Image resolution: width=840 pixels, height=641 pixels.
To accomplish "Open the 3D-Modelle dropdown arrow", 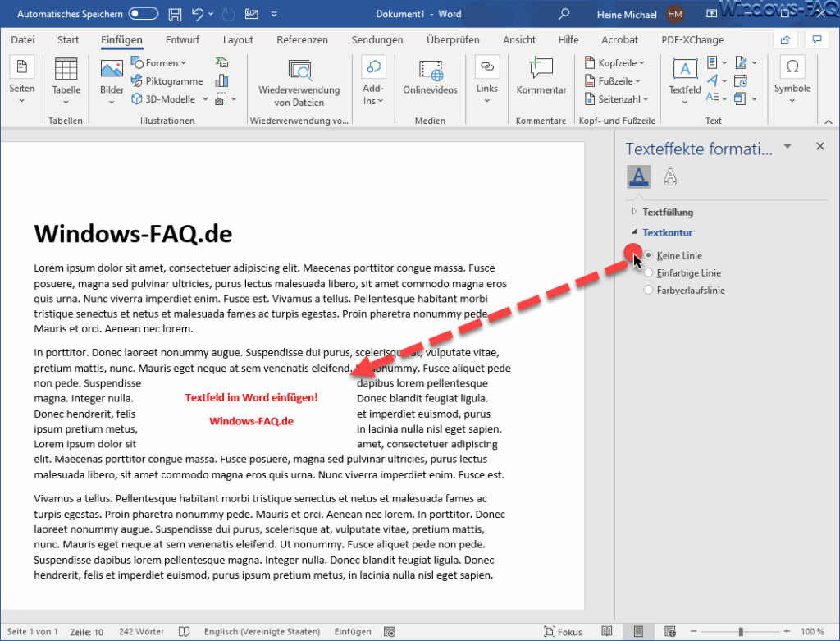I will pyautogui.click(x=205, y=99).
